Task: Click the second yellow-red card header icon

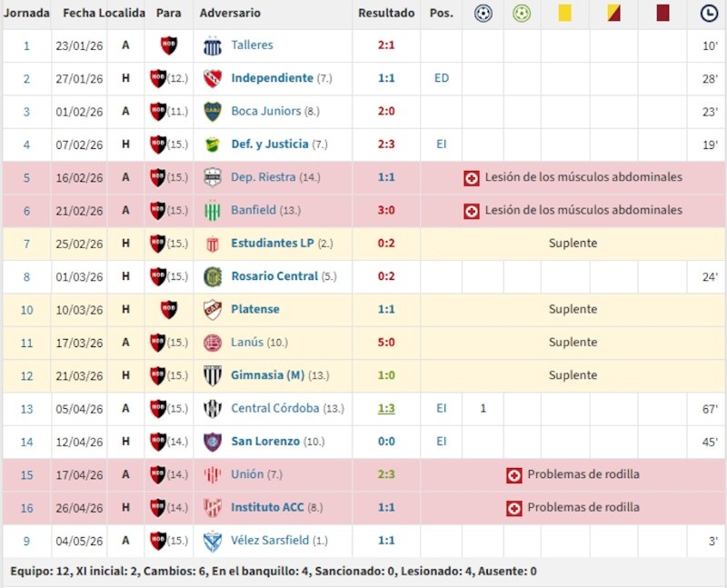Action: [x=614, y=13]
